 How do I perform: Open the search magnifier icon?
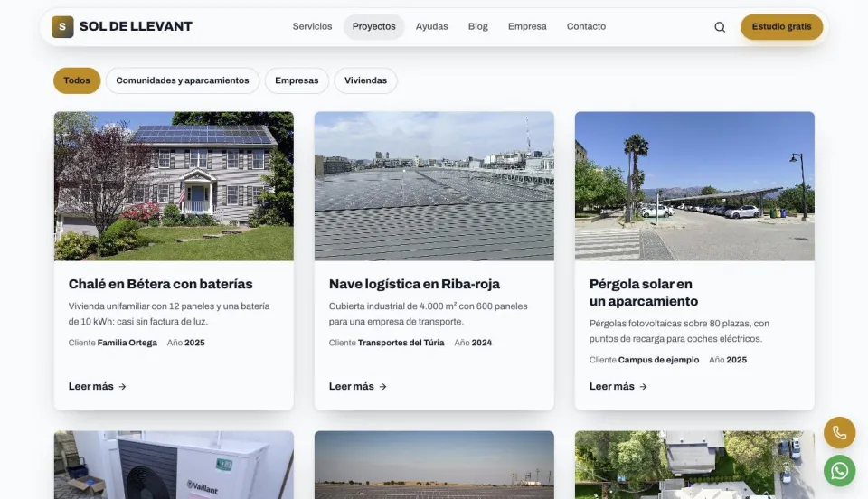pyautogui.click(x=720, y=26)
